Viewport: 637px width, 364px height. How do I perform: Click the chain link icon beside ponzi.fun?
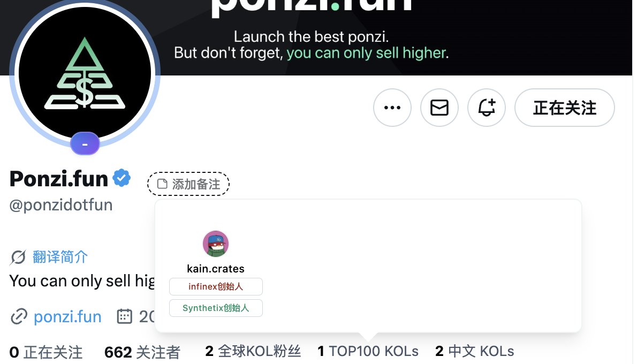pyautogui.click(x=19, y=316)
